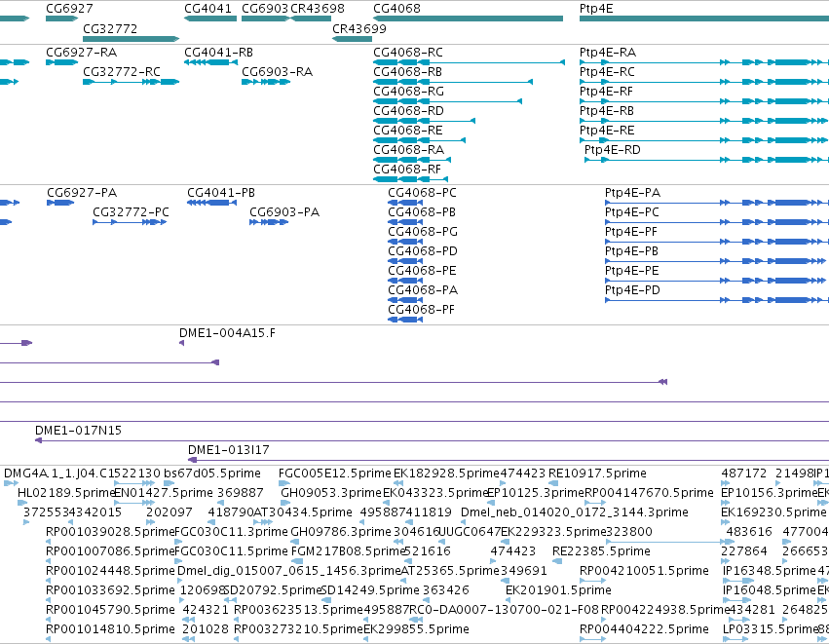Choose the Ptp4E-RE transcript label
The width and height of the screenshot is (829, 644).
[607, 131]
